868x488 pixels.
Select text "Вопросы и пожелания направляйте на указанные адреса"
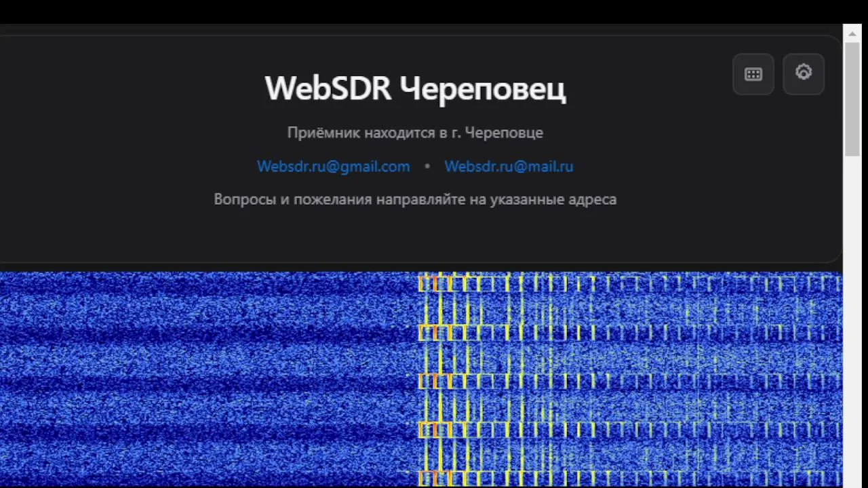pyautogui.click(x=415, y=199)
